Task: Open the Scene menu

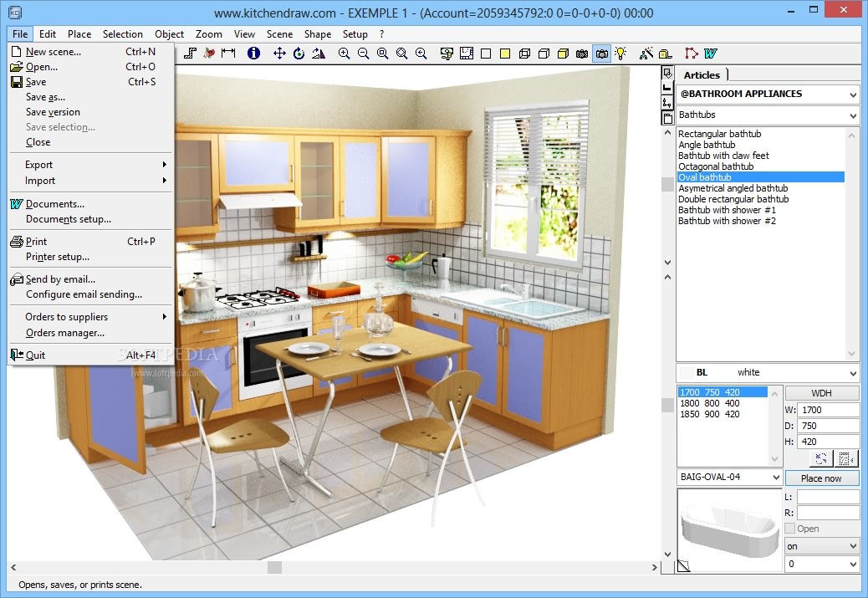Action: pos(279,34)
